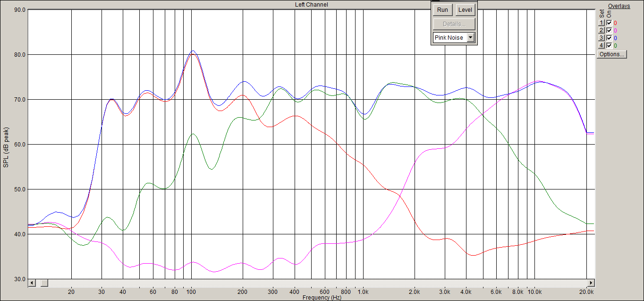644x301 pixels.
Task: Click the Left Channel graph title
Action: tap(312, 4)
